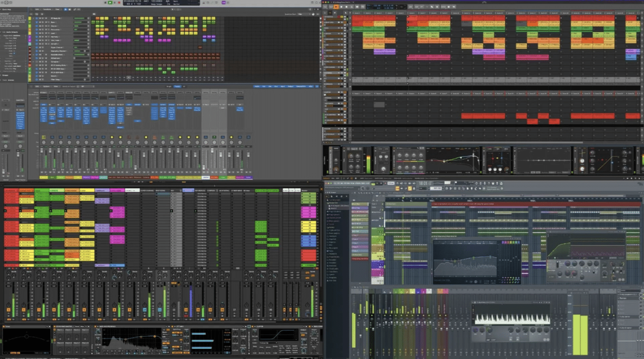
Task: Select the Tracks button in Logic mixer
Action: pos(177,86)
